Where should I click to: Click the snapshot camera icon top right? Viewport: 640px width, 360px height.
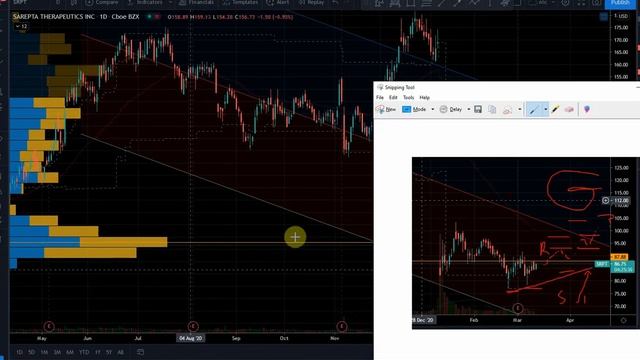point(596,3)
